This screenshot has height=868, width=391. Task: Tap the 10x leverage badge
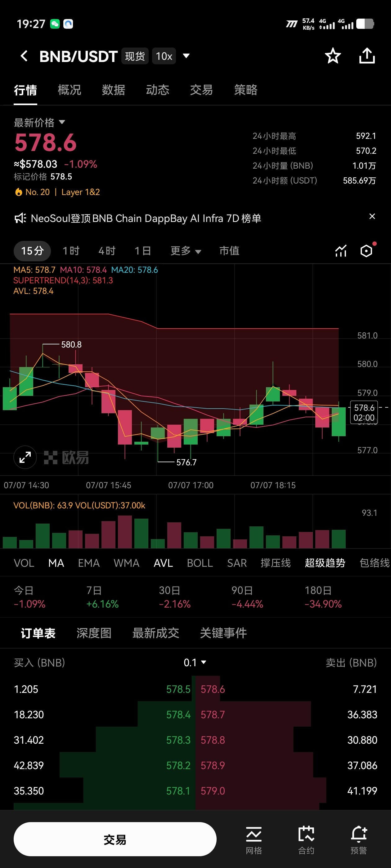coord(164,56)
